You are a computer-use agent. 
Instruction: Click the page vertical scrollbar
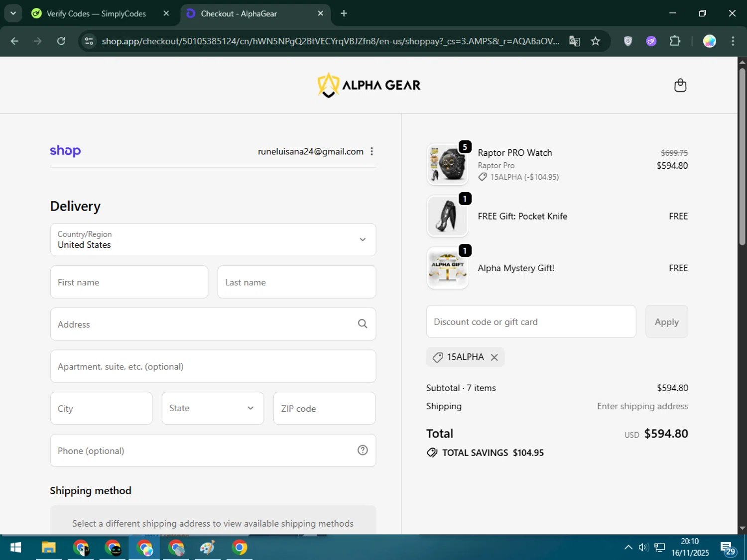(742, 157)
